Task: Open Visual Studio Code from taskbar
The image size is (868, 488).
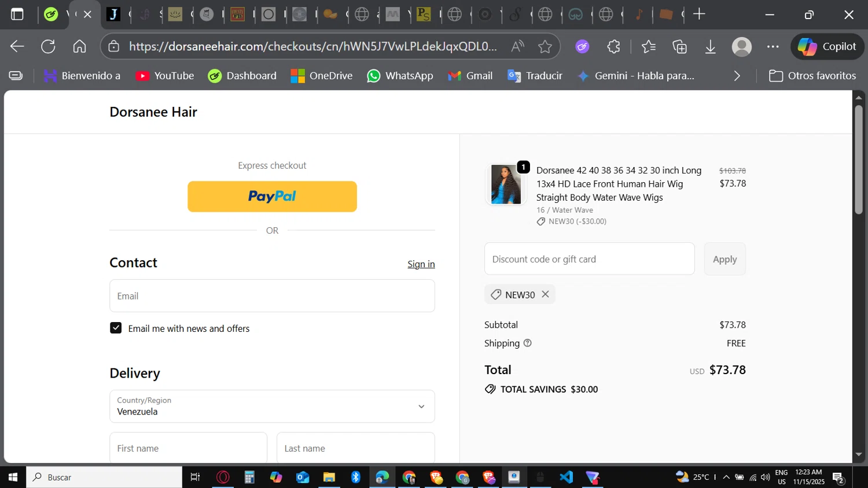Action: tap(566, 477)
